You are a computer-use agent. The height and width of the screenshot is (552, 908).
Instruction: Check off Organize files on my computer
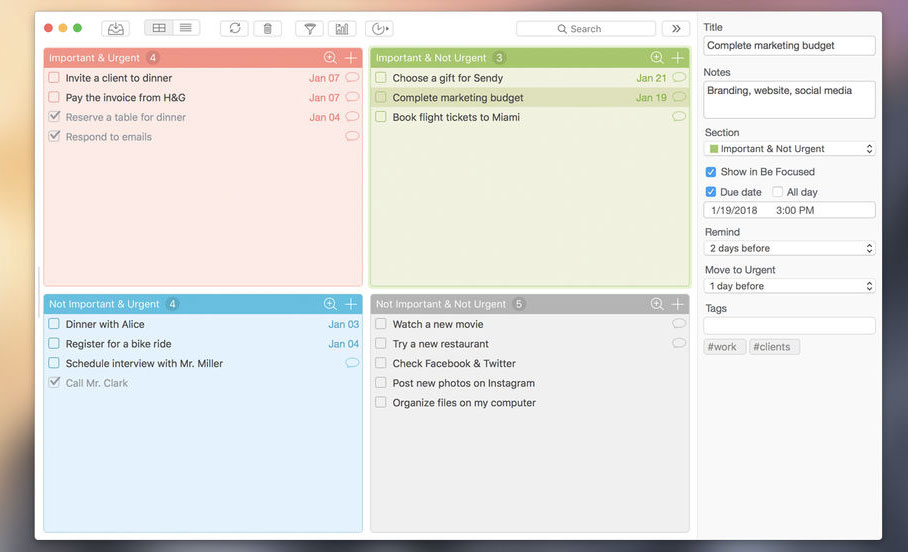(380, 402)
